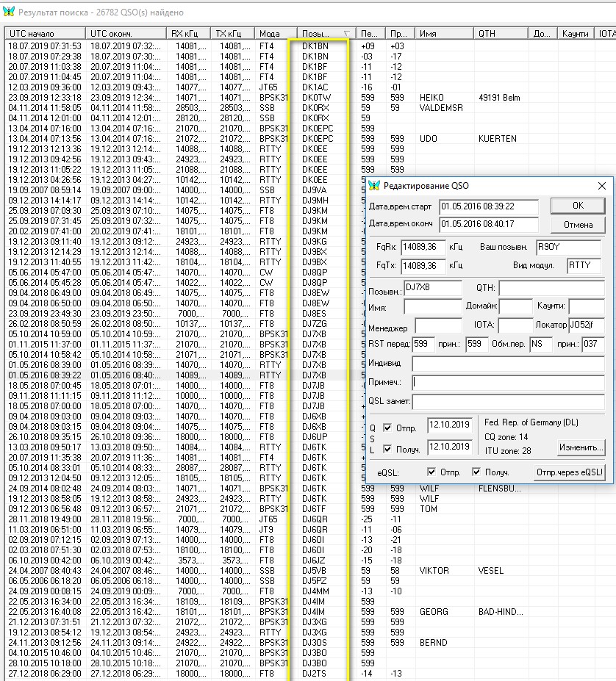Click the sort arrow in the callsign column header
Screen dimensions: 616x681
[346, 34]
